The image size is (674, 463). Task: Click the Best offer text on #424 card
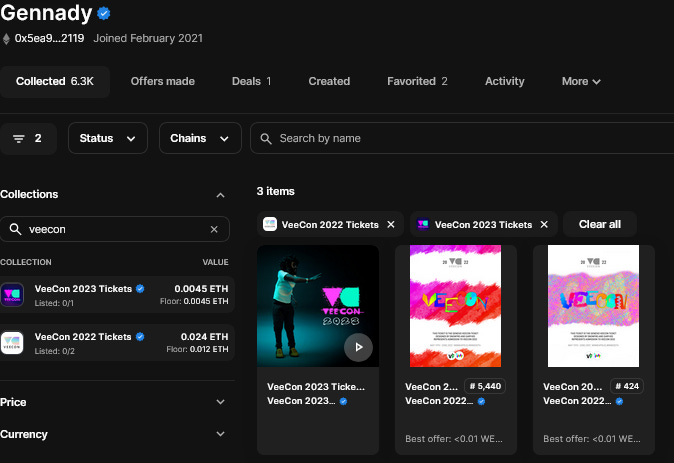click(x=591, y=439)
